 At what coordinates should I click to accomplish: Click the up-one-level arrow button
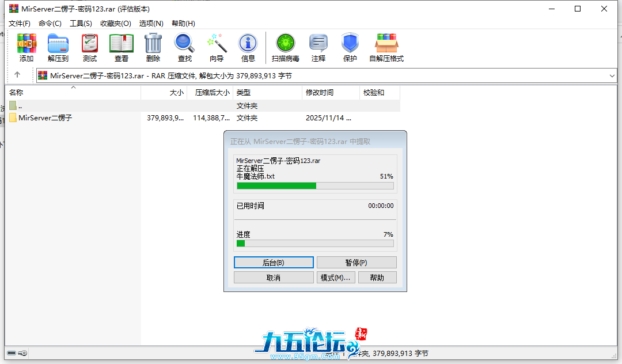(17, 75)
